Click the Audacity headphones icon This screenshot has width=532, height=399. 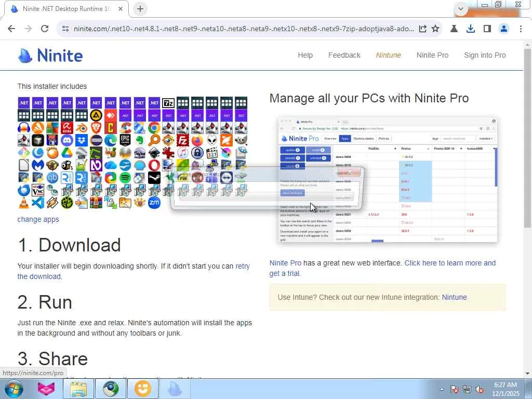[24, 128]
